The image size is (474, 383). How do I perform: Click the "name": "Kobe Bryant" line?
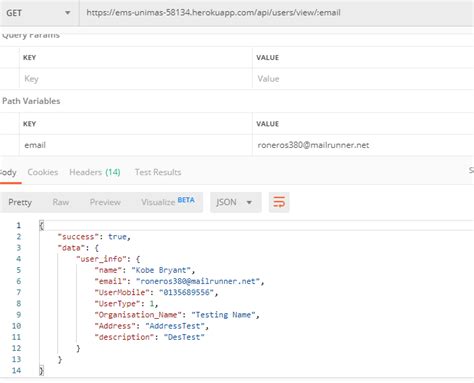coord(145,270)
